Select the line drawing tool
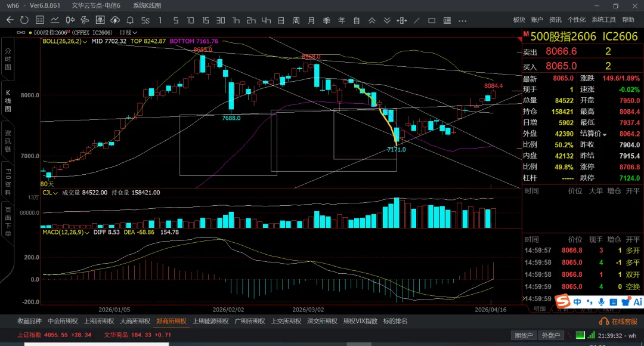 (417, 20)
